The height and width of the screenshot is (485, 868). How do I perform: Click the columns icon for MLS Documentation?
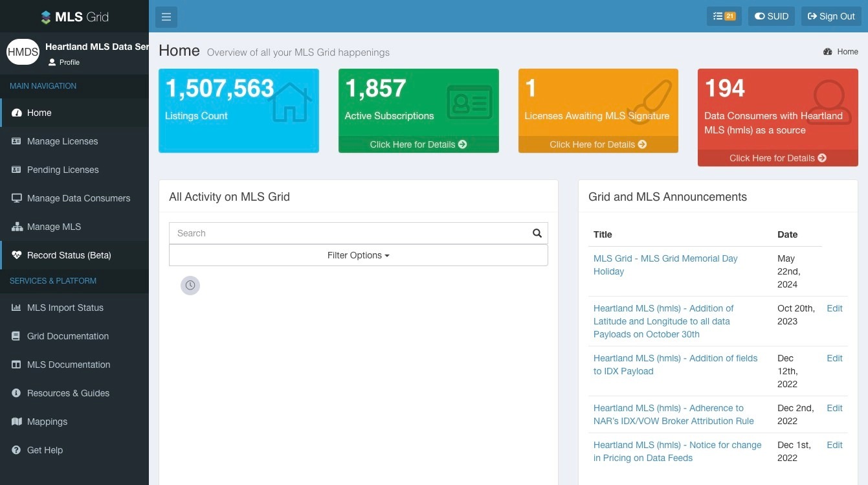(17, 365)
